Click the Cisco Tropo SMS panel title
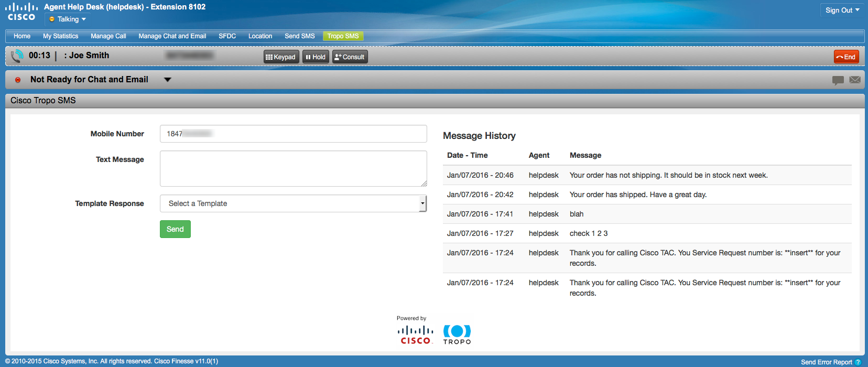Viewport: 868px width, 367px height. point(43,100)
